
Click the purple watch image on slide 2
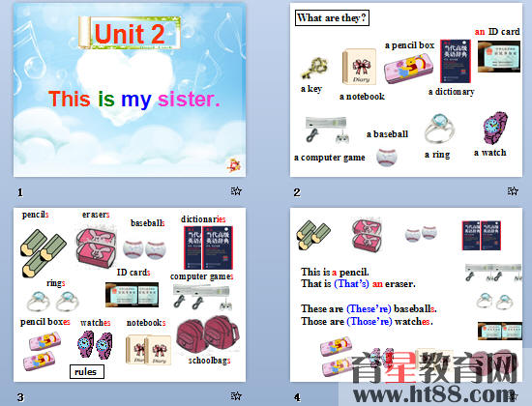click(495, 129)
